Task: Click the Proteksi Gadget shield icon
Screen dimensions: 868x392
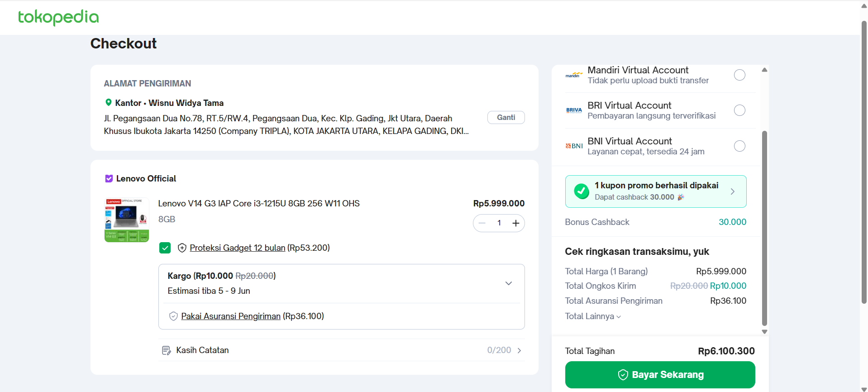Action: (182, 248)
